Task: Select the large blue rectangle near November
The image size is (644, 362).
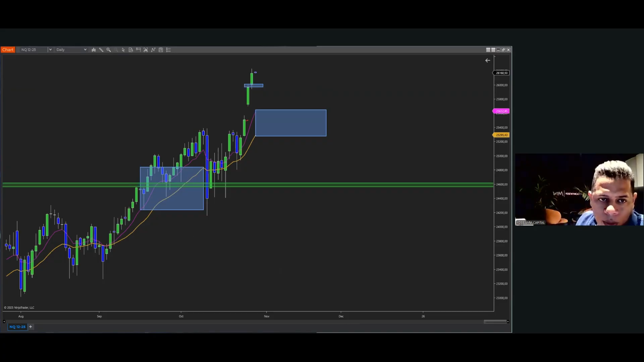Action: [x=290, y=123]
